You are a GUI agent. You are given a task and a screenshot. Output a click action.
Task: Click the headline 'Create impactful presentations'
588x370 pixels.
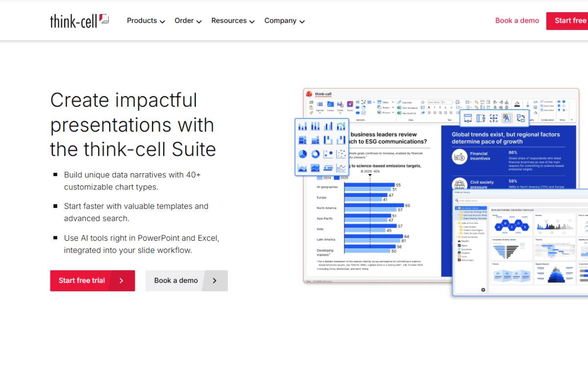coord(133,124)
